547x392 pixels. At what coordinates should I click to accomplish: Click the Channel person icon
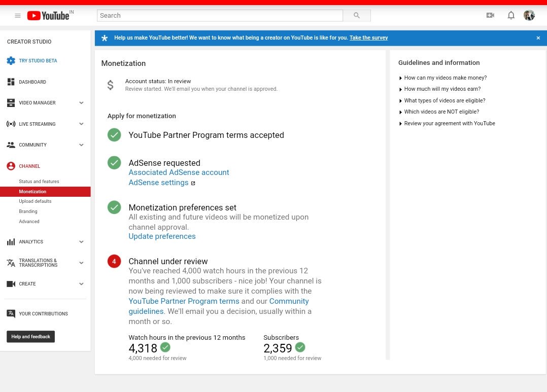(x=11, y=166)
